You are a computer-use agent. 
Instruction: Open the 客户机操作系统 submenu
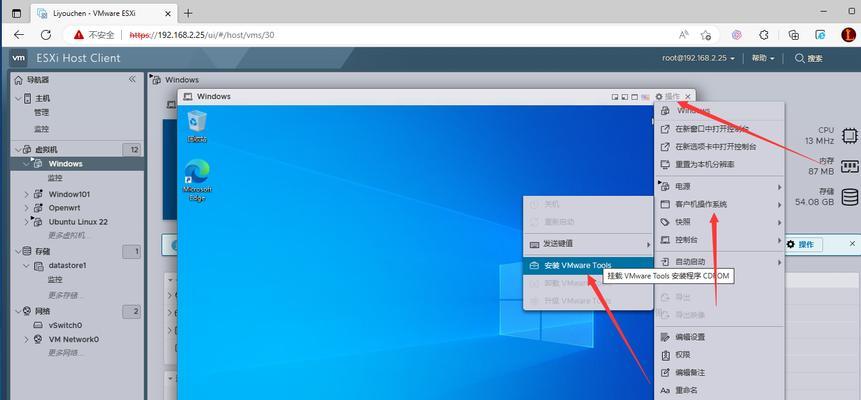pos(720,204)
